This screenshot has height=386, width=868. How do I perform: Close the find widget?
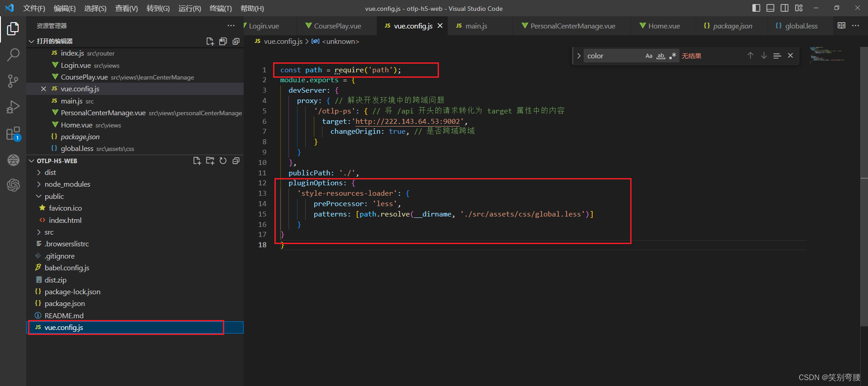[790, 56]
